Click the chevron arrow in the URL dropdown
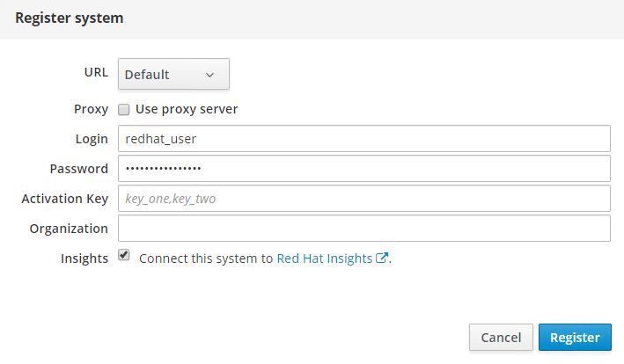Viewport: 624px width, 364px height. pyautogui.click(x=209, y=75)
